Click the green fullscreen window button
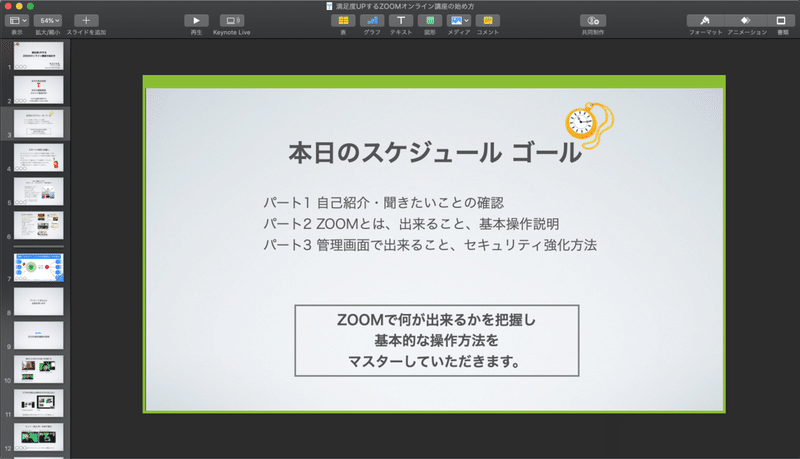Image resolution: width=800 pixels, height=459 pixels. click(30, 6)
